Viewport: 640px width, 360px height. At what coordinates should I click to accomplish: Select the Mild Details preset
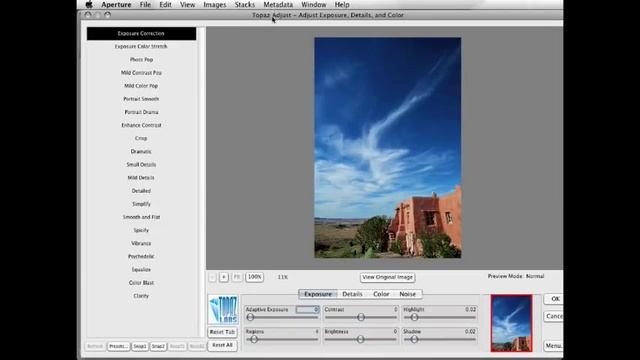(141, 178)
